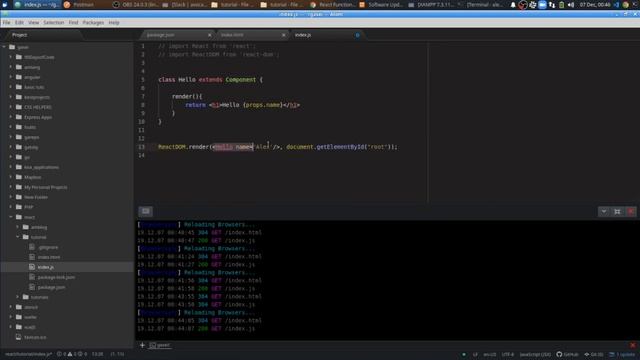The image size is (640, 360).
Task: Open the File menu
Action: tap(6, 22)
